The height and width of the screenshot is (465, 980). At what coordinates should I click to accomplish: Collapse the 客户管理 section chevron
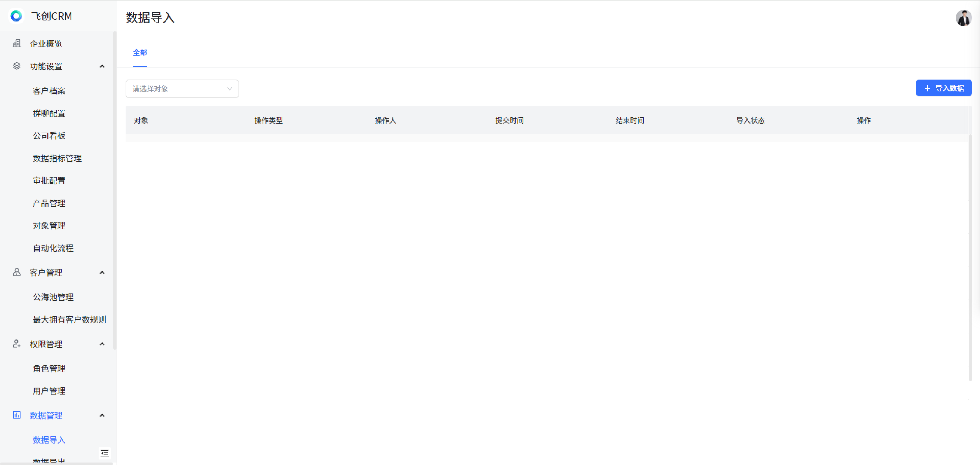(x=102, y=272)
